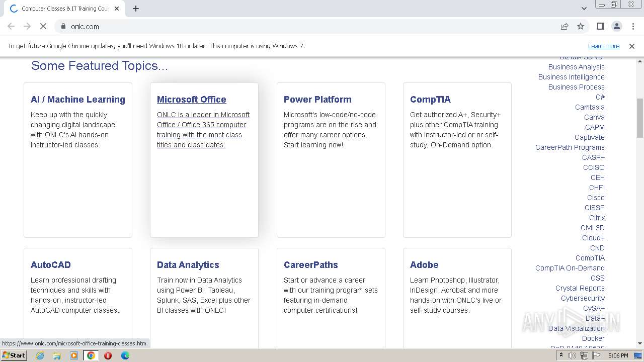The width and height of the screenshot is (644, 362).
Task: Open the Windows Start menu
Action: 14,355
